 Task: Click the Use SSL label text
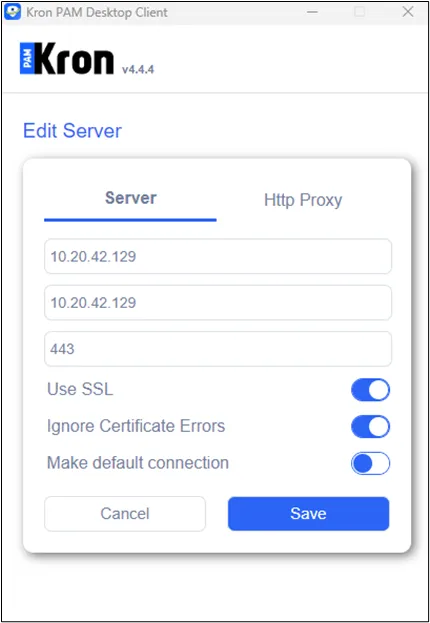point(80,389)
